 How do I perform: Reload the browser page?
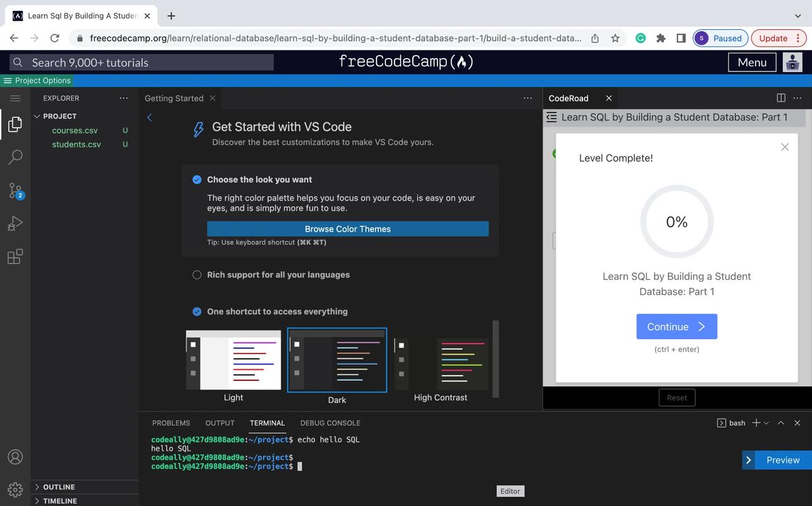pos(54,38)
